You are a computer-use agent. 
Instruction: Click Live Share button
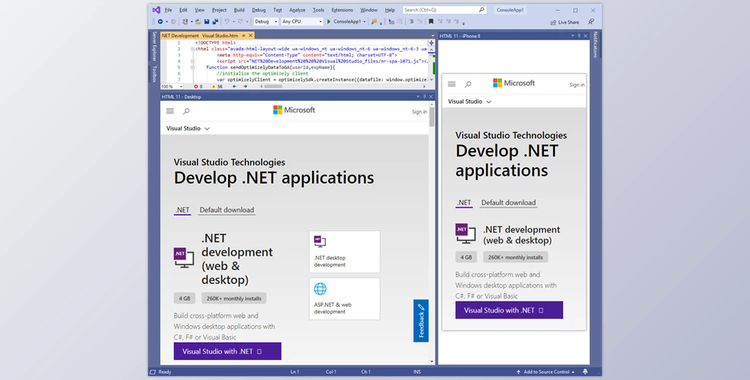click(x=564, y=22)
